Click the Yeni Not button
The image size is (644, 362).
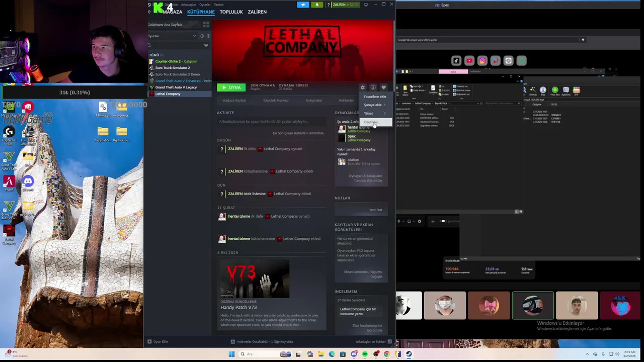coord(375,210)
